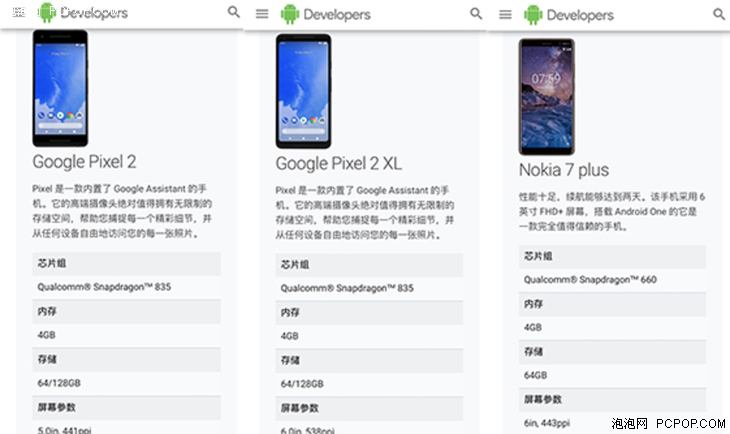Click search icon in Pixel 2 panel
The width and height of the screenshot is (730, 434).
[234, 12]
